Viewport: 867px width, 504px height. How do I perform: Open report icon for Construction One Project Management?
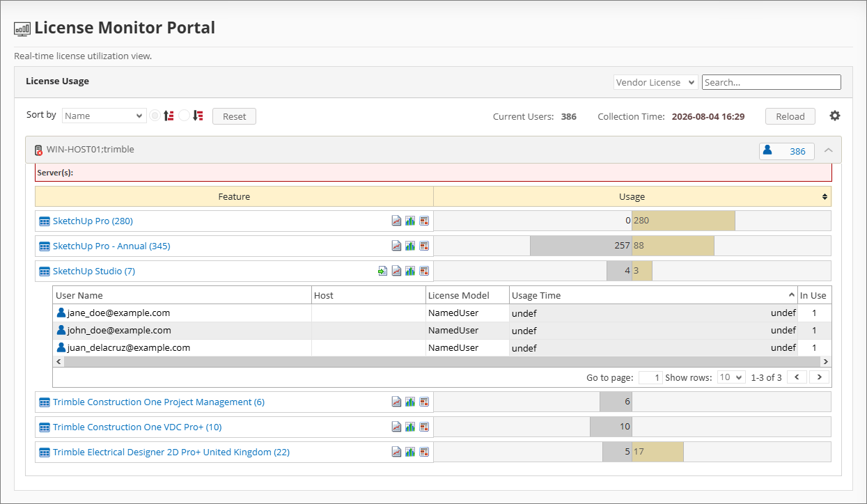424,402
